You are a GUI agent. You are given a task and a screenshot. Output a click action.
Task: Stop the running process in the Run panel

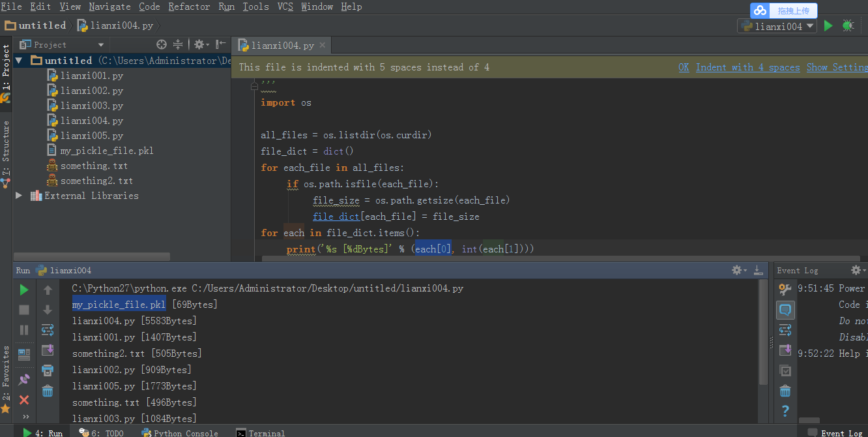24,310
